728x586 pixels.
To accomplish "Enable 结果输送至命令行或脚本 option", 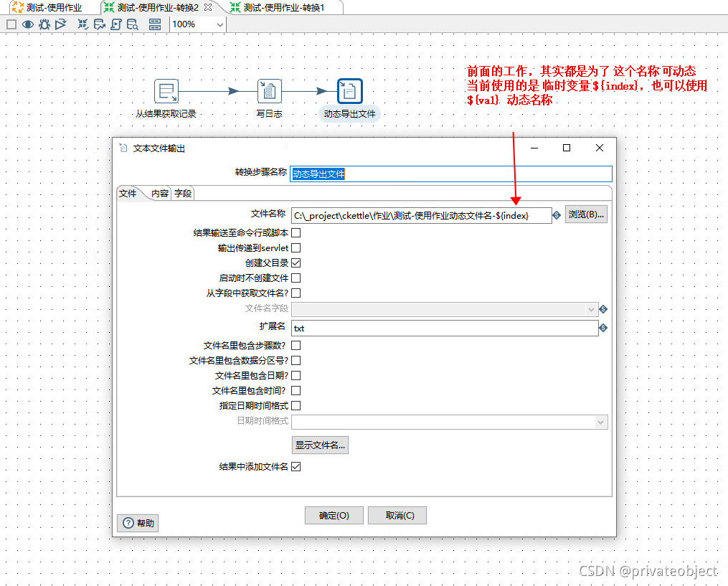I will coord(294,232).
